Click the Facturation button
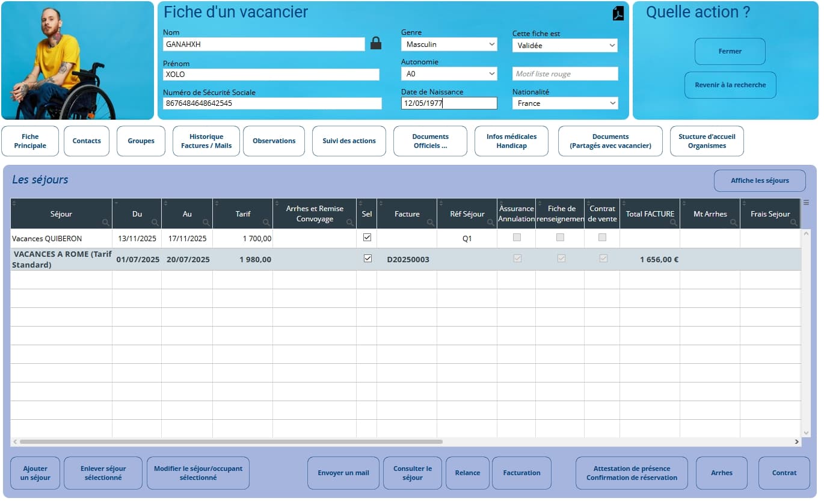Image resolution: width=824 pixels, height=504 pixels. [x=521, y=473]
